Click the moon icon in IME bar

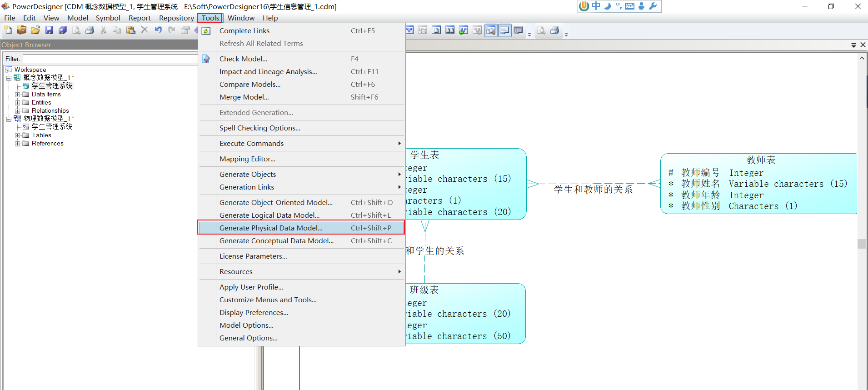pyautogui.click(x=607, y=6)
